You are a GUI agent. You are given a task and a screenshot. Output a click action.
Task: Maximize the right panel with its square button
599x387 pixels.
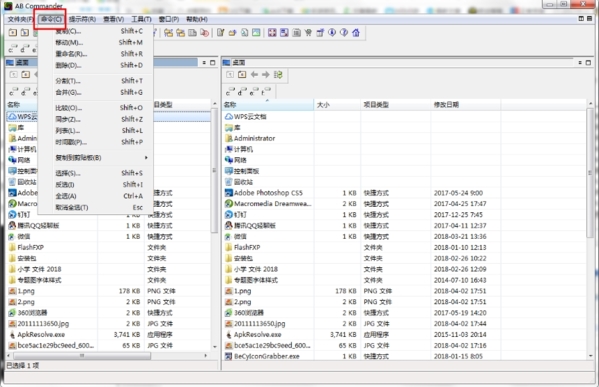[588, 62]
